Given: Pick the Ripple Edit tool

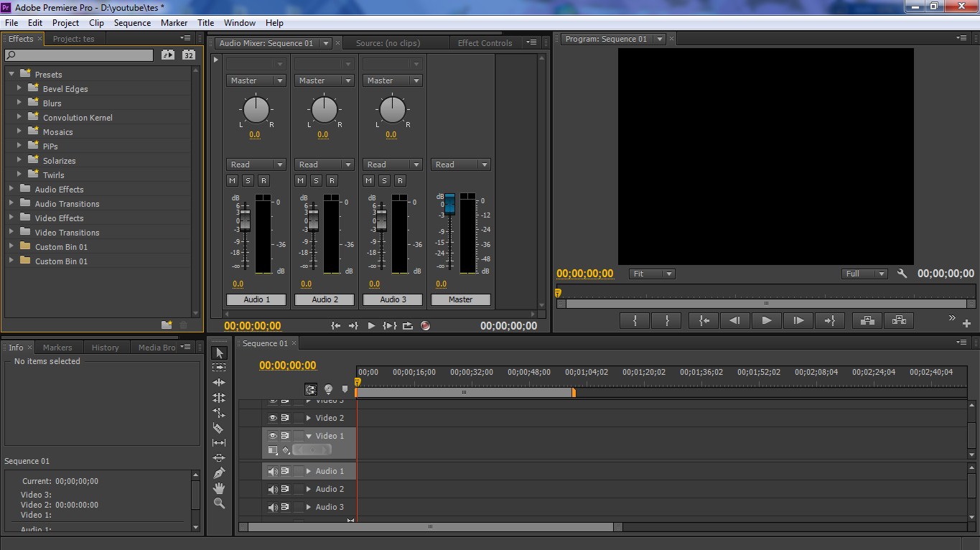Looking at the screenshot, I should 219,382.
